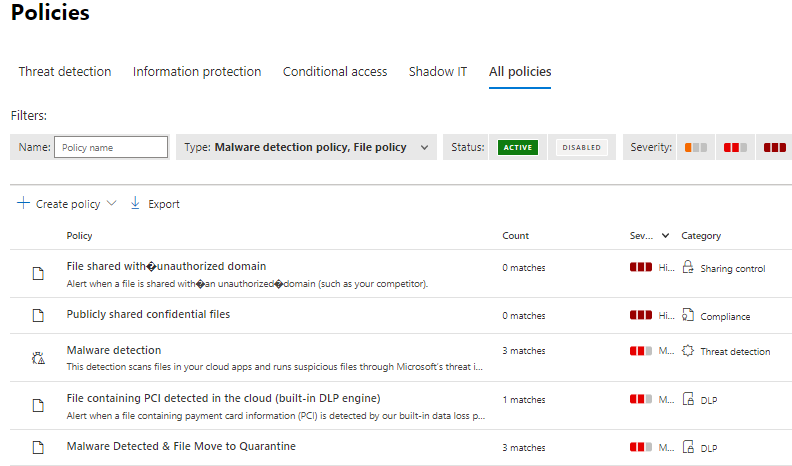Viewport: 792px width, 466px height.
Task: Click the Threat detection category gear icon
Action: tap(687, 351)
